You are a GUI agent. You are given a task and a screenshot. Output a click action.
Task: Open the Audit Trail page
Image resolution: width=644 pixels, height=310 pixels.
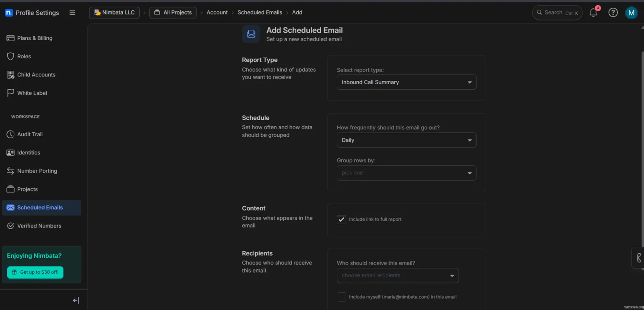41,134
